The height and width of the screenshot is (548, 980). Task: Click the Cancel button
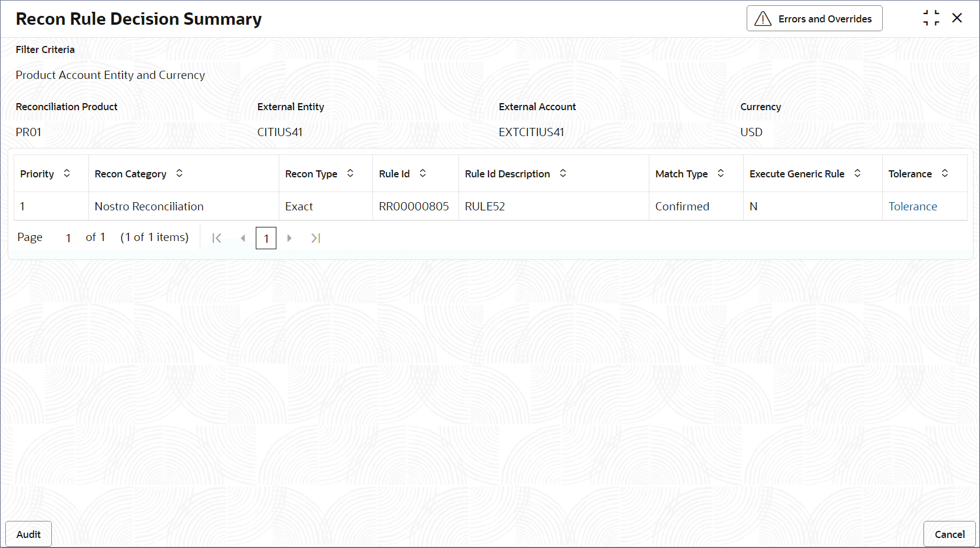coord(949,534)
